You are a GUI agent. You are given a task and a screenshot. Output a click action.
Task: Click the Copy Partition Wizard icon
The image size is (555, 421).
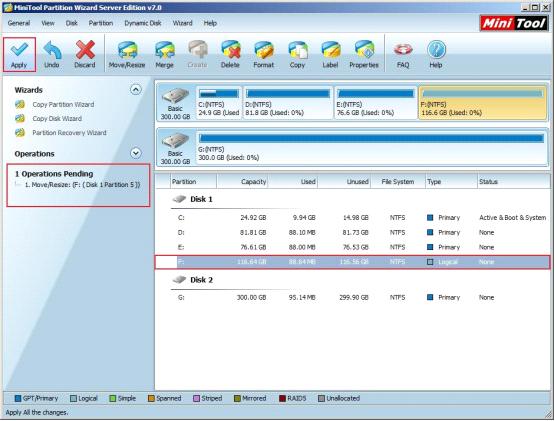[x=20, y=104]
